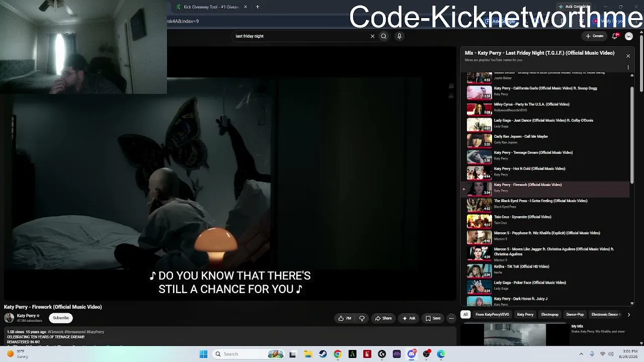Close the Kick Giveaway Tool tab
The height and width of the screenshot is (362, 644).
(x=246, y=7)
